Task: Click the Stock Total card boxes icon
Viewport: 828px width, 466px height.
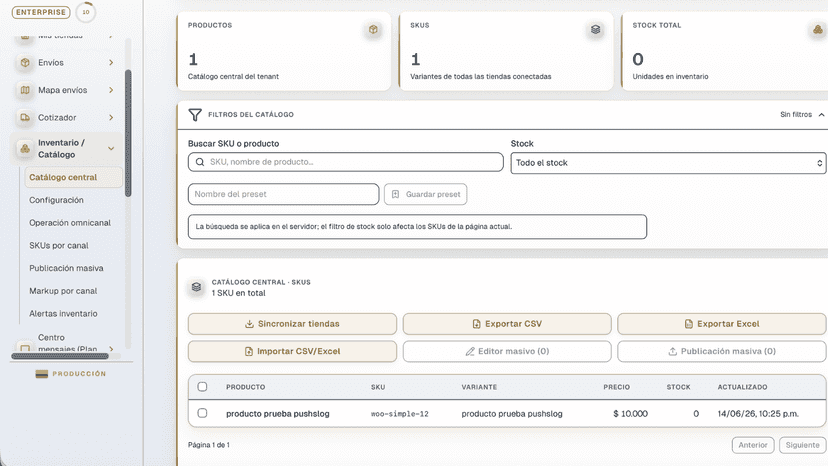Action: coord(818,30)
